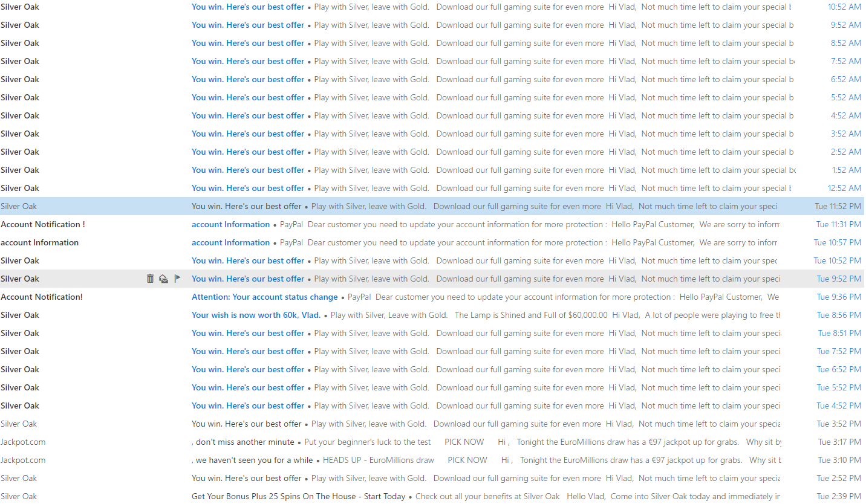Click the highlighted Tue 11:52 PM Silver Oak email
Viewport: 866px width, 504px height.
click(433, 206)
